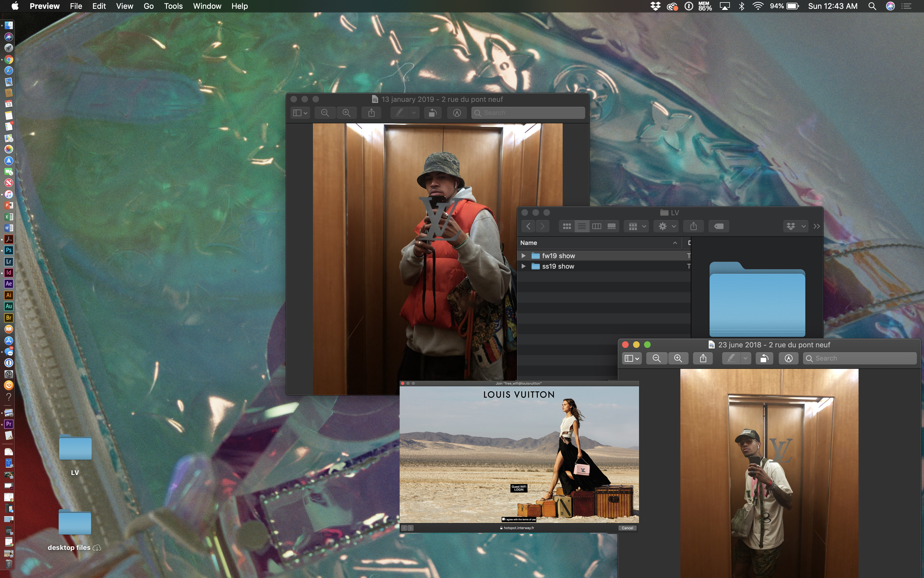This screenshot has height=578, width=924.
Task: Click Dropbox icon in menu bar
Action: pos(656,6)
